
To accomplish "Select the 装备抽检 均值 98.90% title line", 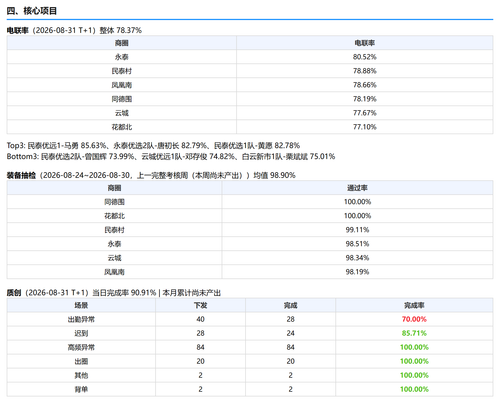I will 151,175.
